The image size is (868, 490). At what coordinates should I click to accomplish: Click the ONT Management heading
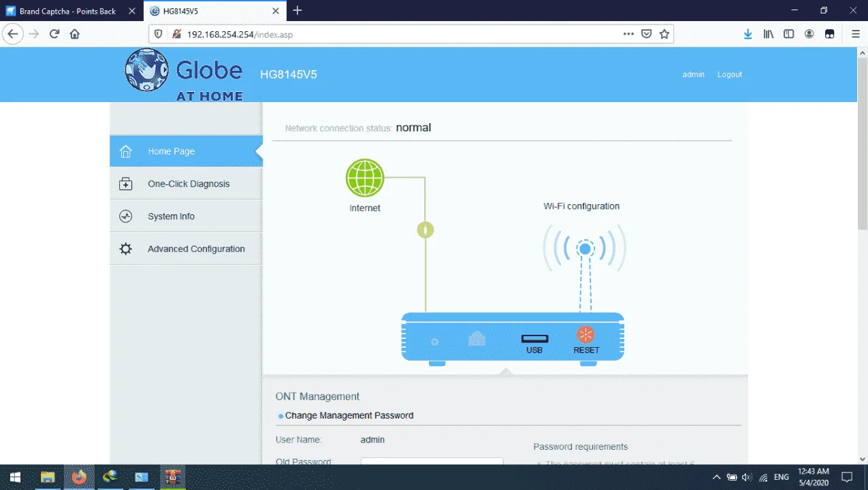click(x=317, y=396)
